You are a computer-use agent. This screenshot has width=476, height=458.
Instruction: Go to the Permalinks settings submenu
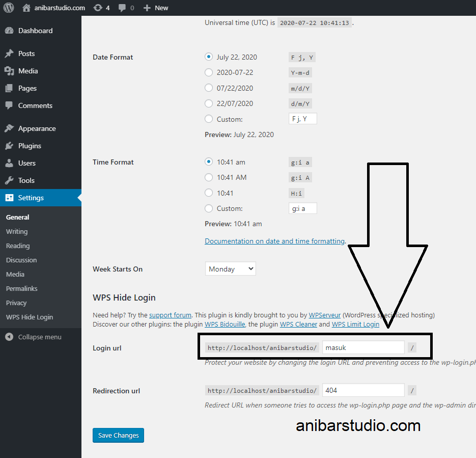click(21, 288)
